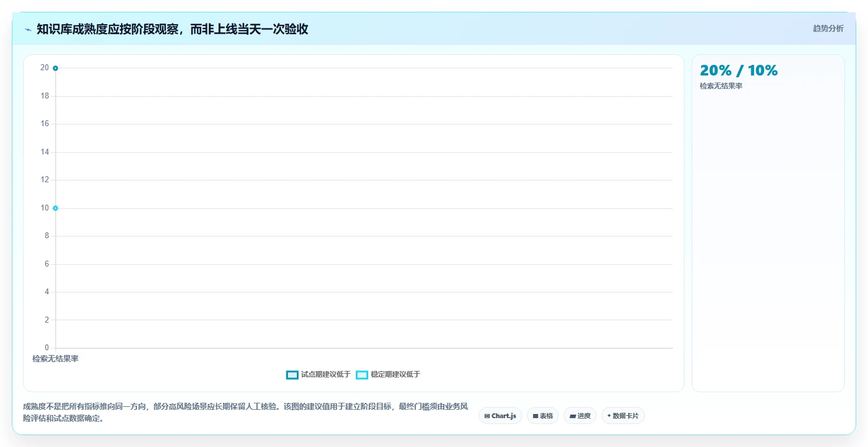Click the data point at value 10

coord(55,208)
